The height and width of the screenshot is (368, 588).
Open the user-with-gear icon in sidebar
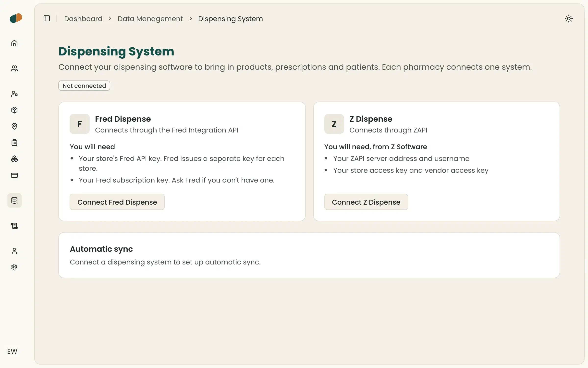(x=14, y=94)
